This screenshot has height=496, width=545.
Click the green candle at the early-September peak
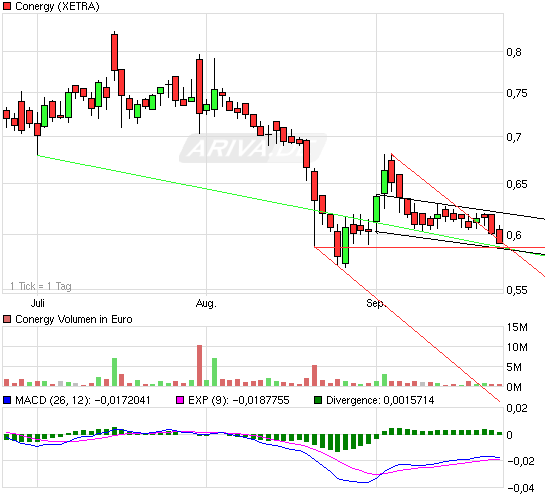click(384, 182)
